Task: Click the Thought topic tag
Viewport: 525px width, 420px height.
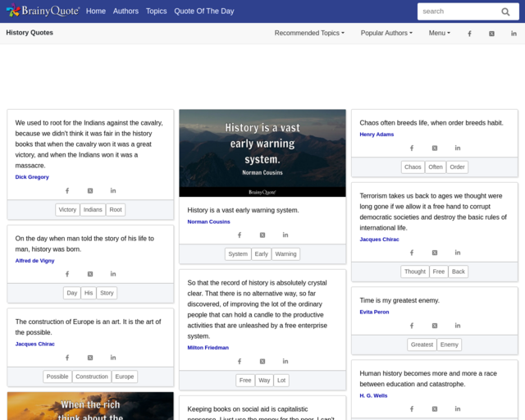Action: pos(415,272)
